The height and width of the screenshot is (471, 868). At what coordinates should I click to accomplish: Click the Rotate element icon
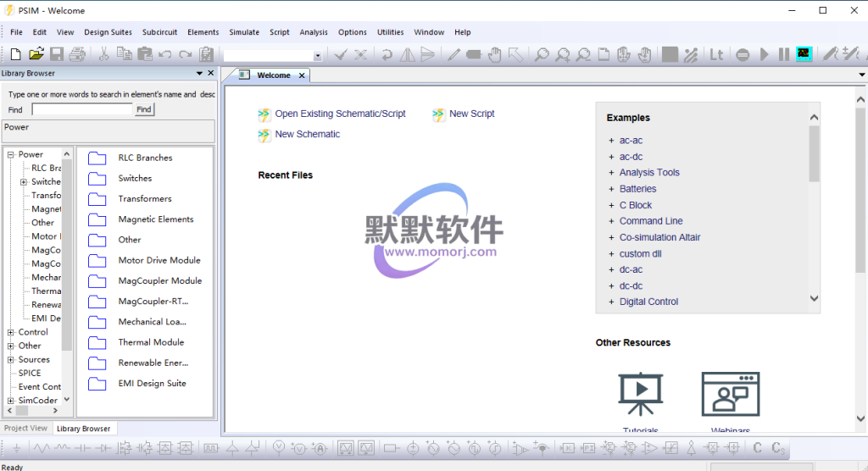tap(387, 54)
